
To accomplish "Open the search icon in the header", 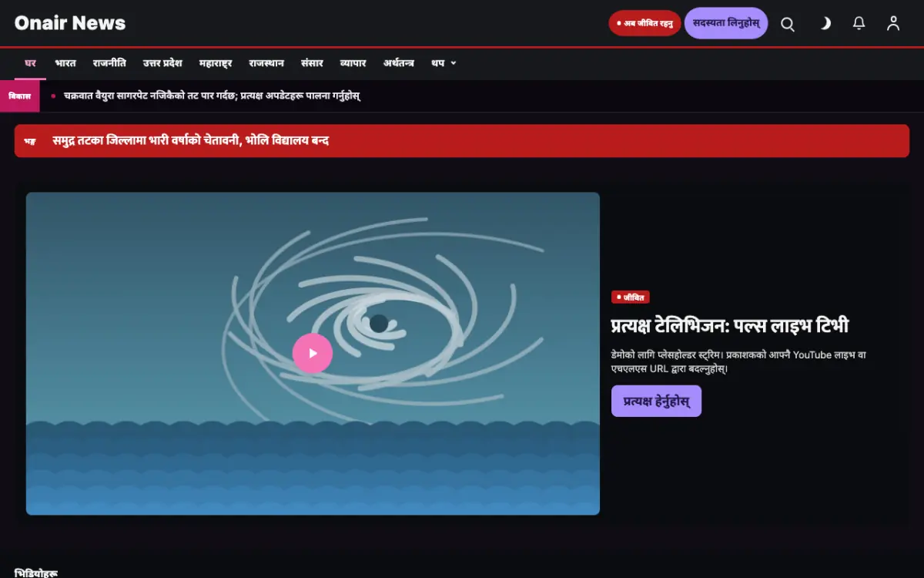I will 788,24.
